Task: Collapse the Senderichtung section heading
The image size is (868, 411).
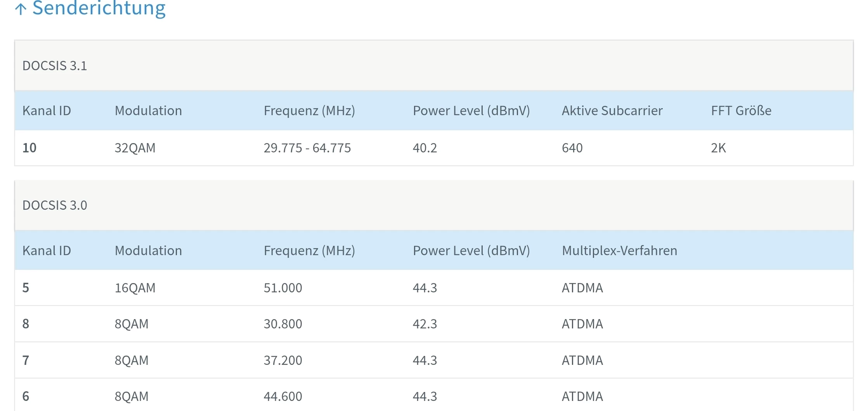Action: click(99, 8)
